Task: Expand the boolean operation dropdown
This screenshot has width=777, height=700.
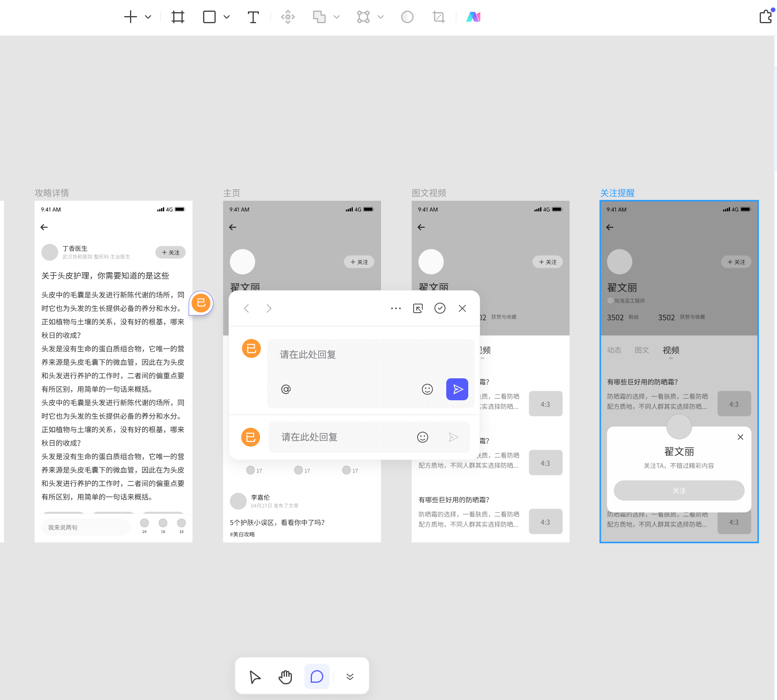Action: pyautogui.click(x=337, y=17)
